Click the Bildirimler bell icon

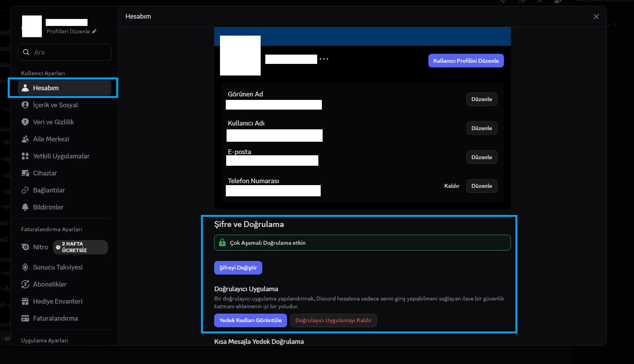[x=25, y=207]
